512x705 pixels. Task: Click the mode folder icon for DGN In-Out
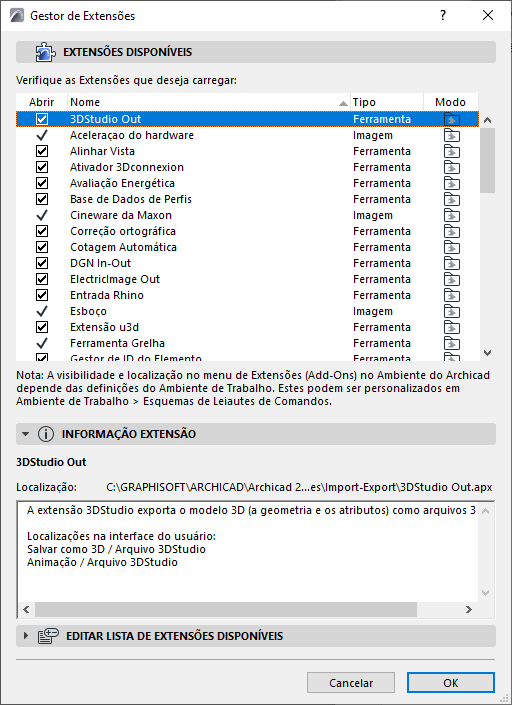point(452,263)
